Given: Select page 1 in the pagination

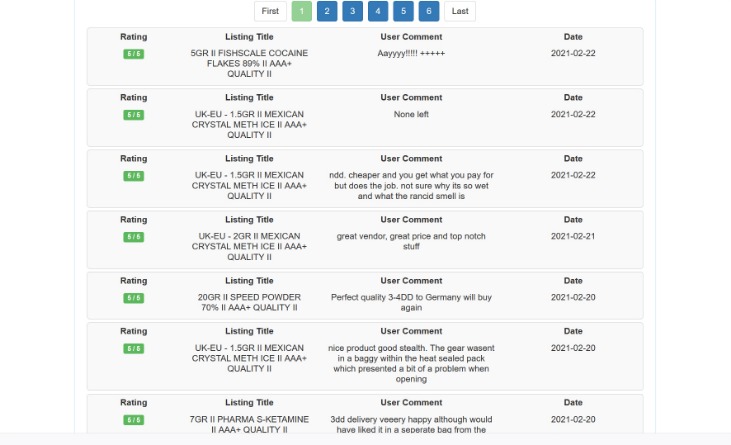Looking at the screenshot, I should click(x=302, y=11).
